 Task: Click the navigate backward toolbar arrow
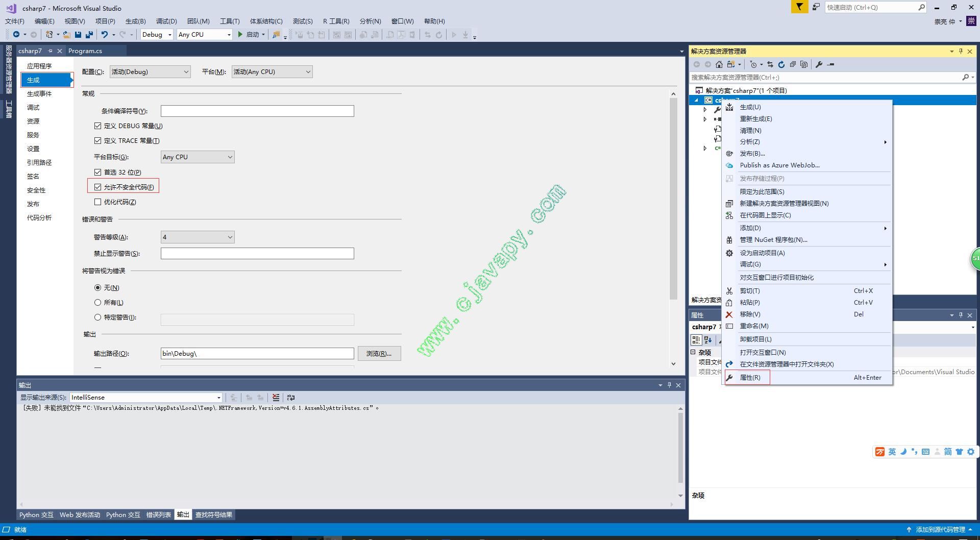coord(16,35)
